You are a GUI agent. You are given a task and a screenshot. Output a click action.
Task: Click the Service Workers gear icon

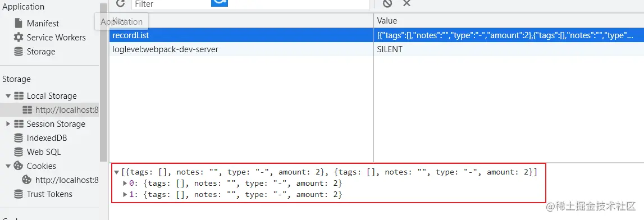tap(19, 38)
